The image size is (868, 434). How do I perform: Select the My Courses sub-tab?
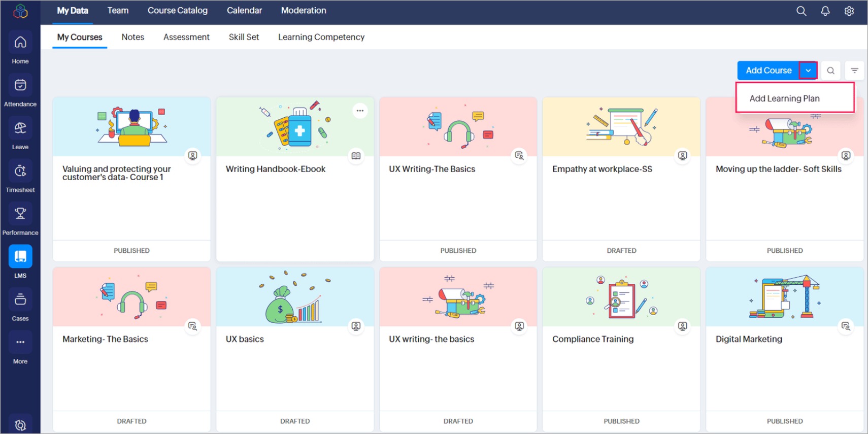pos(80,37)
